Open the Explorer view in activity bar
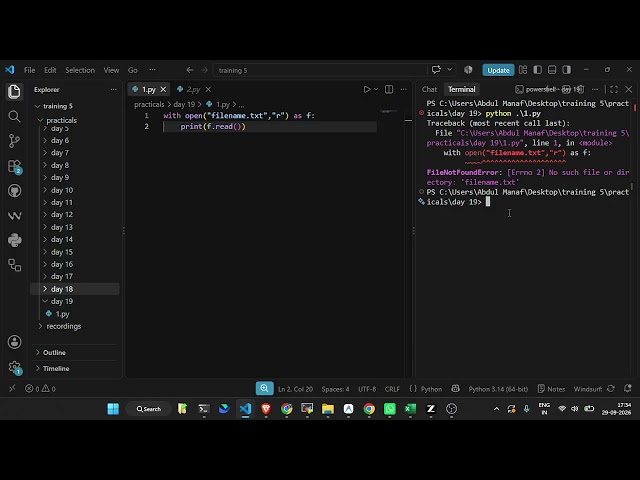The width and height of the screenshot is (640, 480). click(14, 91)
